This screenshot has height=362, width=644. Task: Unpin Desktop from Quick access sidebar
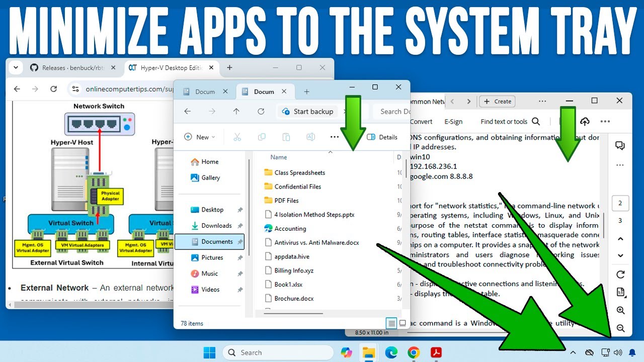[x=240, y=210]
